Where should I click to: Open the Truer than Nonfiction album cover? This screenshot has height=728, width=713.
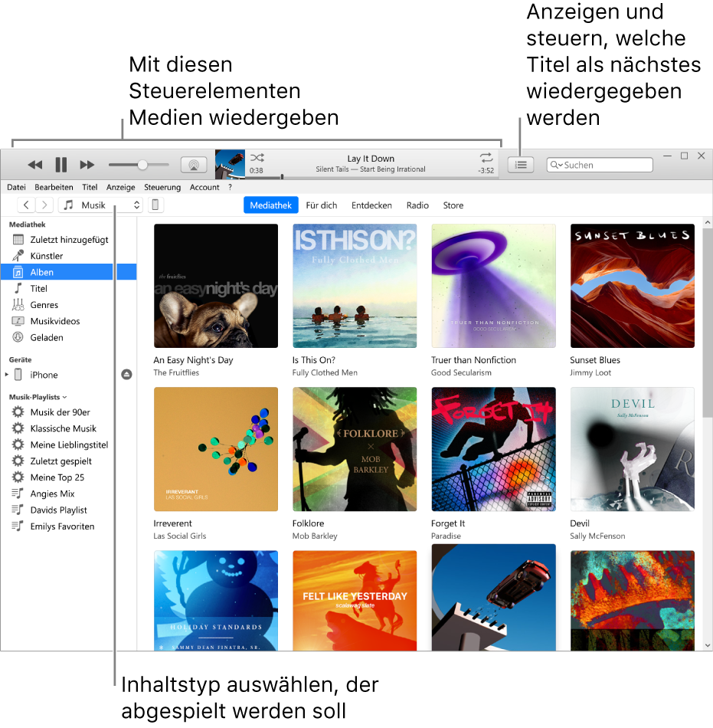click(493, 286)
